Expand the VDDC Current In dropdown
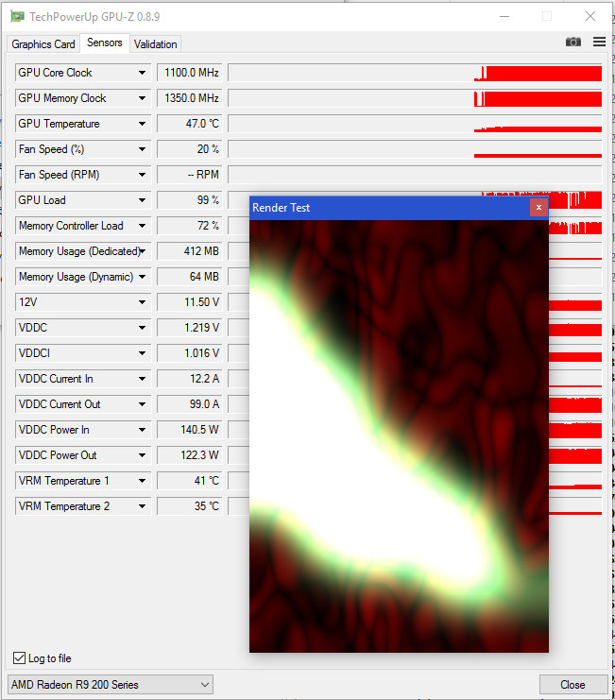Screen dimensions: 615x700 coord(142,378)
